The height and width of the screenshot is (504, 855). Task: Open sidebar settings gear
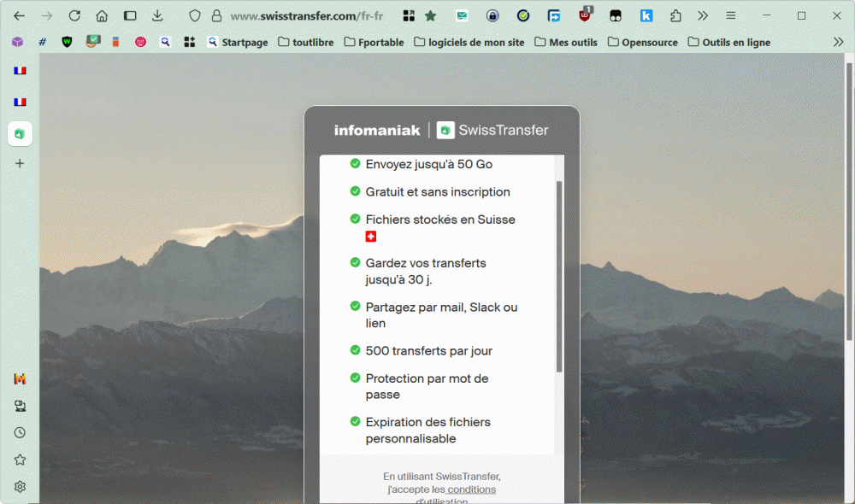coord(20,487)
